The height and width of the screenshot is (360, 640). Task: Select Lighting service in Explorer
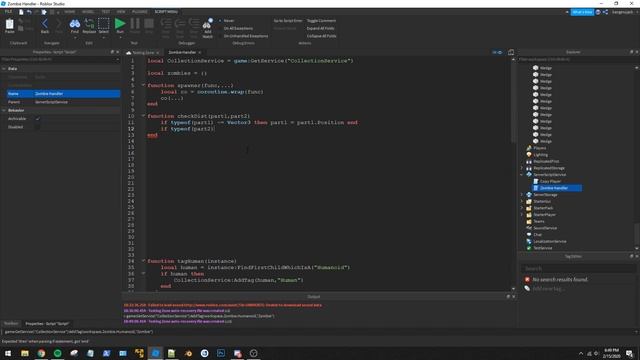click(x=540, y=155)
